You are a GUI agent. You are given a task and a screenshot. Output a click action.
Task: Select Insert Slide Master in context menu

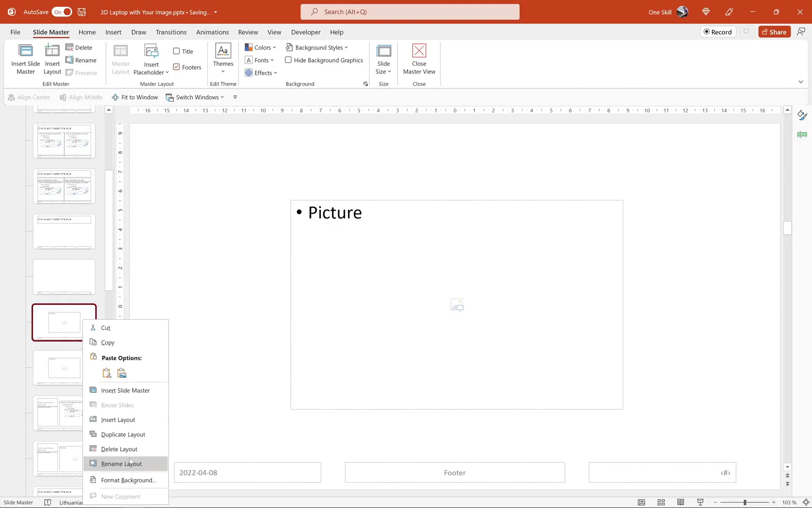pyautogui.click(x=125, y=390)
